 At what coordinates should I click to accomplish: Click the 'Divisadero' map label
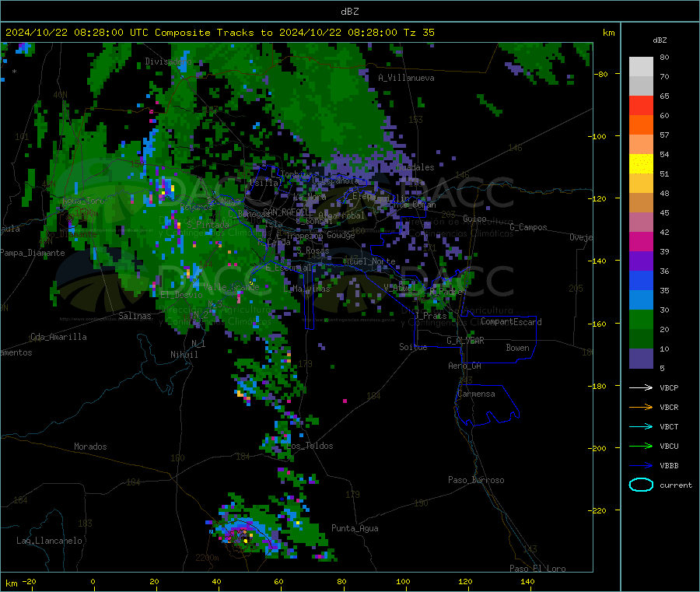[168, 61]
